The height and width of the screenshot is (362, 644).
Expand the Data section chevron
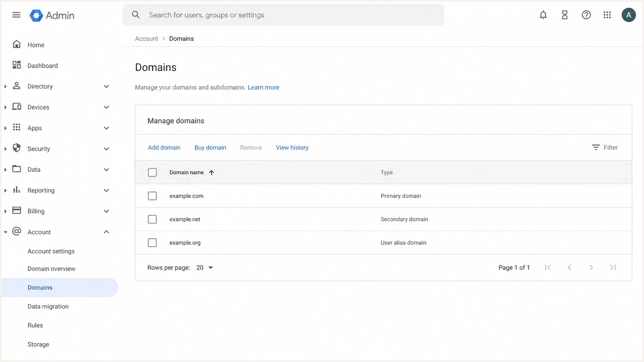tap(106, 169)
